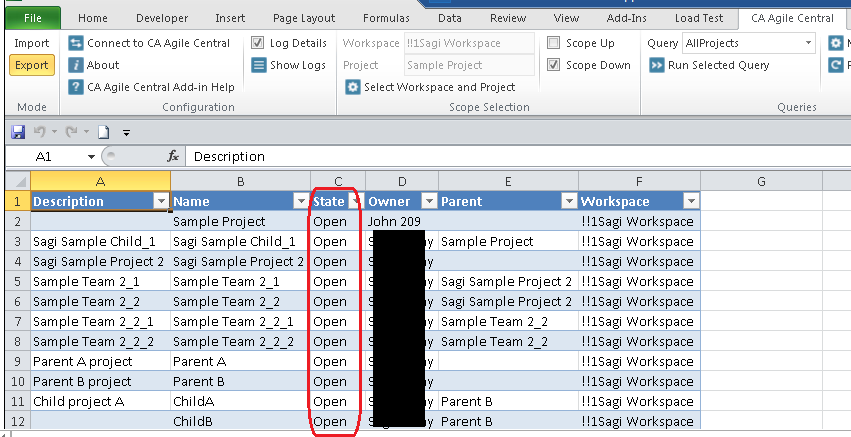Click the Show Logs icon

(258, 65)
